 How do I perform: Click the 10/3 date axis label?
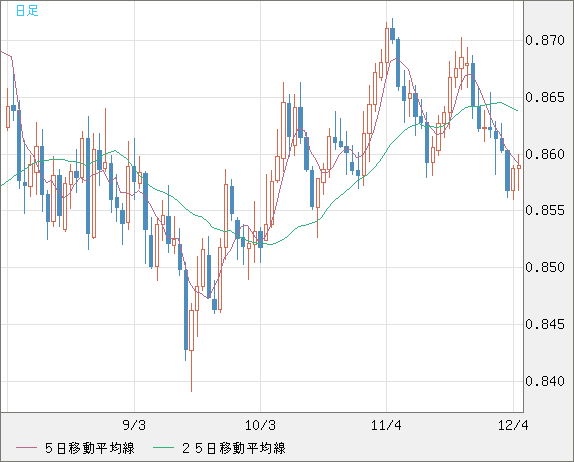(x=260, y=425)
